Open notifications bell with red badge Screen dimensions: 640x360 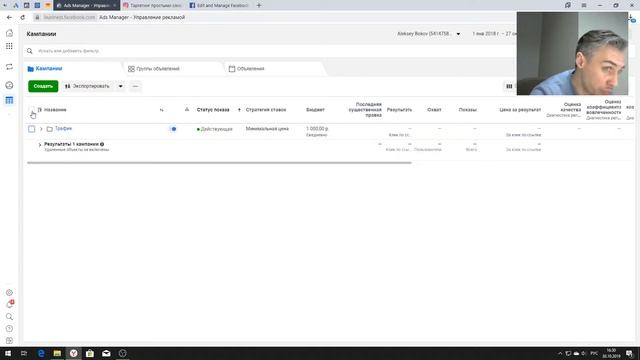[9, 304]
